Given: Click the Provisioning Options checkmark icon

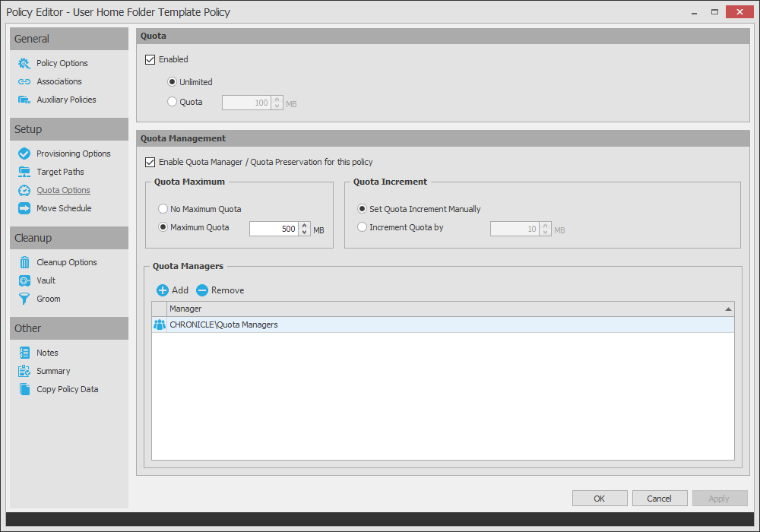Looking at the screenshot, I should tap(24, 154).
